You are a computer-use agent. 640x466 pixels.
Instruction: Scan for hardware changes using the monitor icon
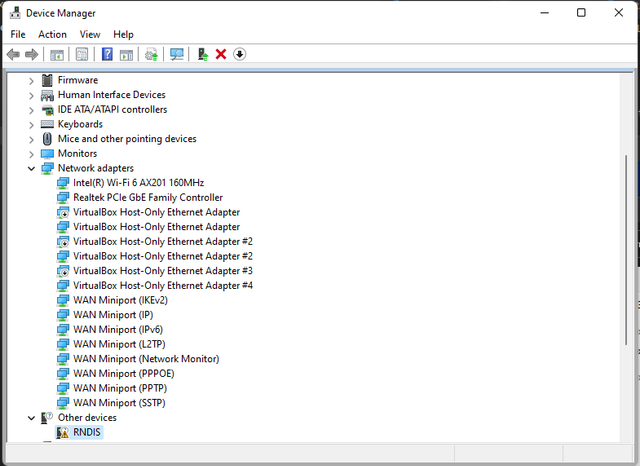(177, 54)
